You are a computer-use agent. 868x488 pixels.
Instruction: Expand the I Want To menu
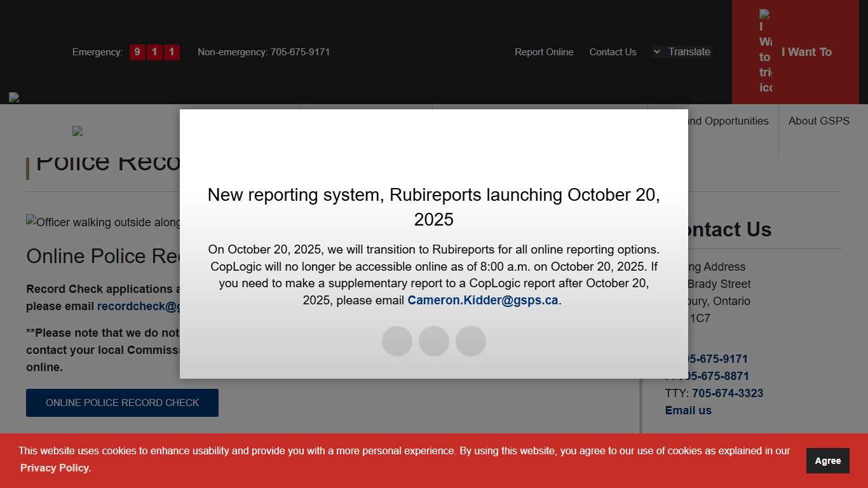[x=806, y=51]
